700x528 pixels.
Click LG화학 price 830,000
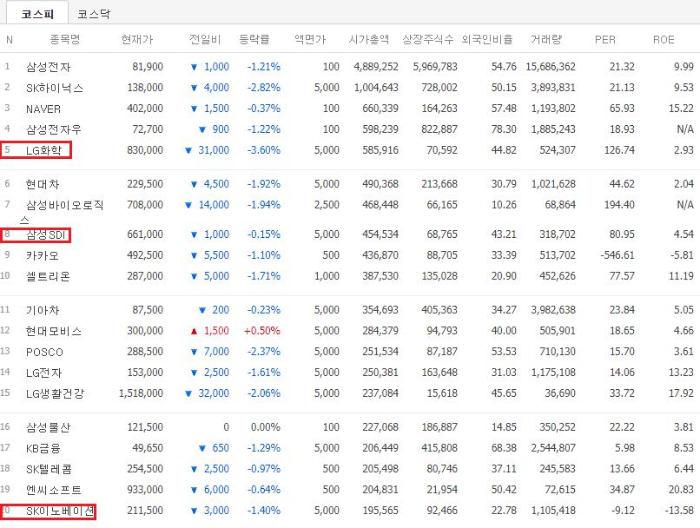(x=145, y=150)
